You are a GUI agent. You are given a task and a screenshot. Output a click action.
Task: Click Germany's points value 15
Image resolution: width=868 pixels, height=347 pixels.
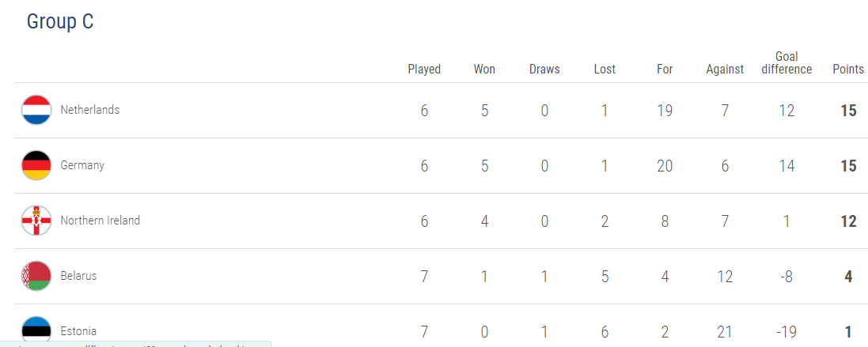coord(848,165)
